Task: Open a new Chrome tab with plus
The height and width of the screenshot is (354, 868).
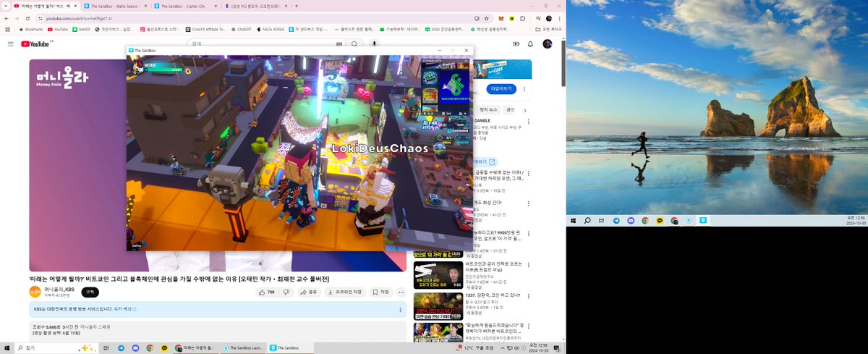Action: [x=297, y=5]
